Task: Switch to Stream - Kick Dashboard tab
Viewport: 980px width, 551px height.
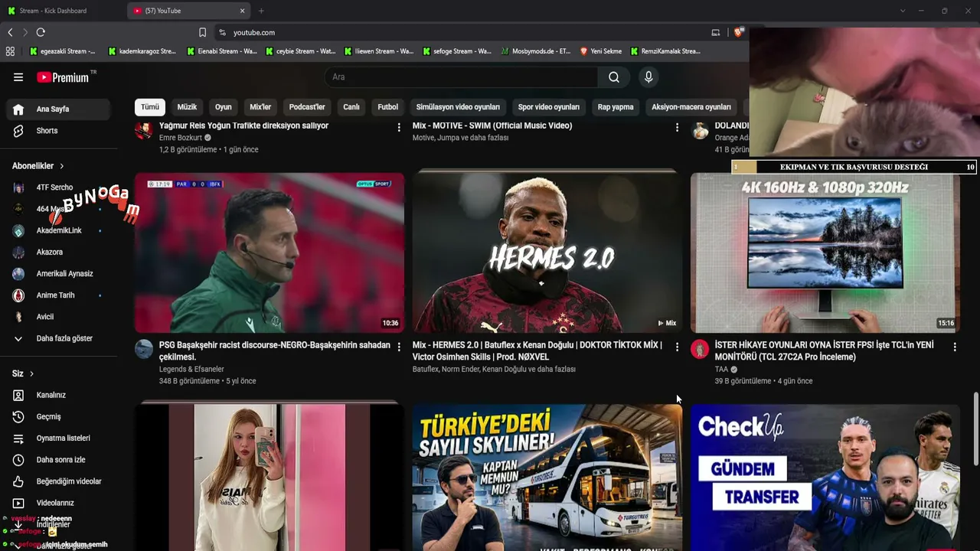Action: click(61, 11)
